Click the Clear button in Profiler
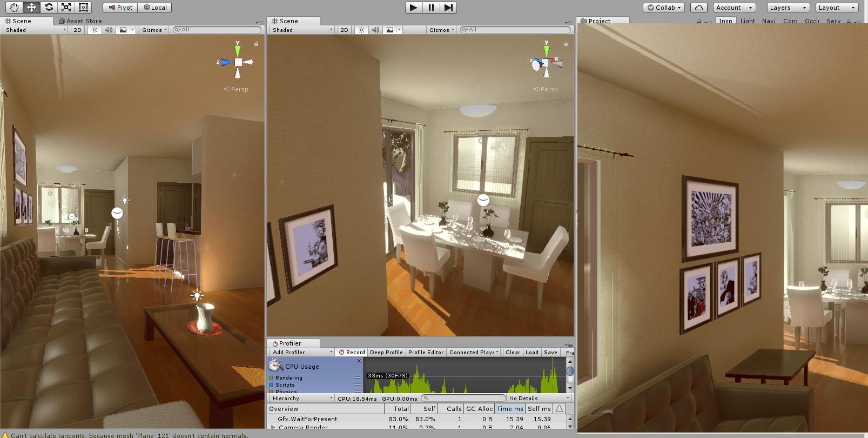 pyautogui.click(x=513, y=352)
